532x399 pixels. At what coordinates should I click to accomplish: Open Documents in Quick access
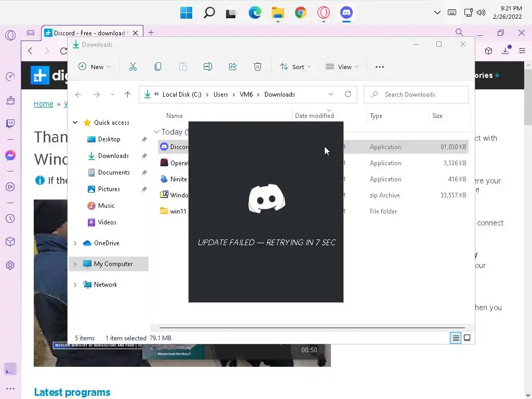click(114, 172)
